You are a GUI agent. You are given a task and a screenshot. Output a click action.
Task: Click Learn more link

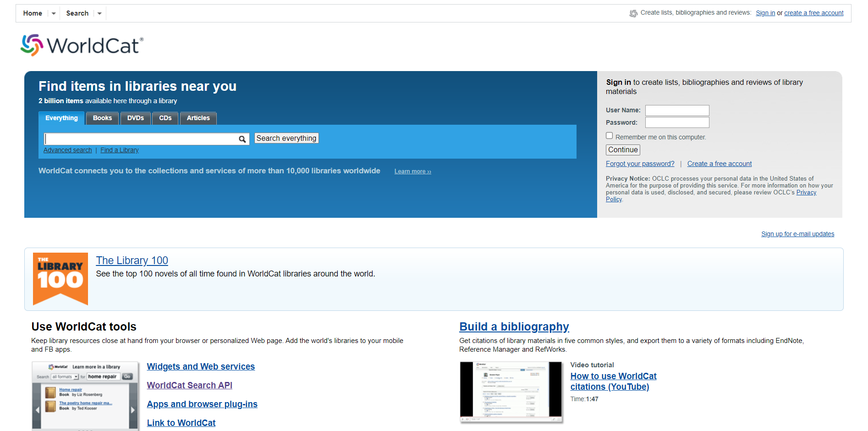pos(413,171)
